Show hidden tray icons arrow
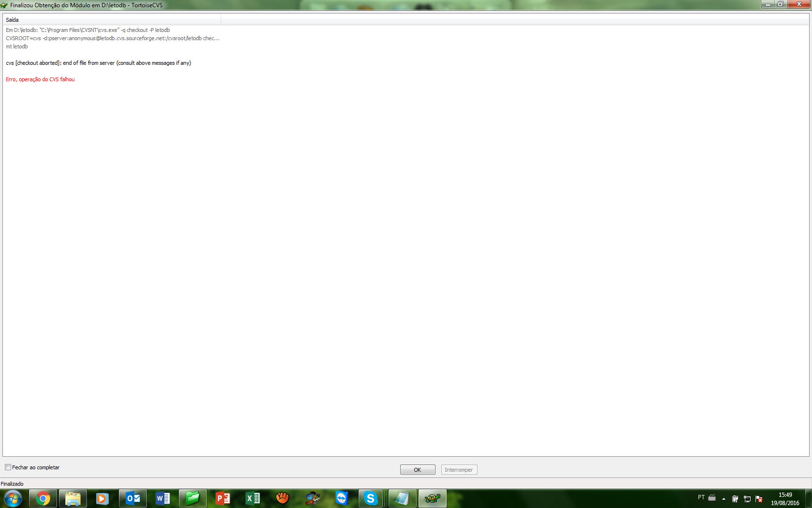This screenshot has width=812, height=508. point(724,499)
